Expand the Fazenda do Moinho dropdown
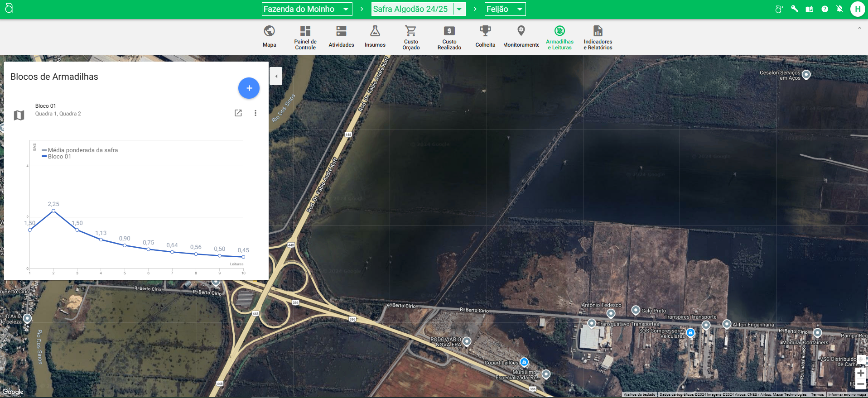The height and width of the screenshot is (398, 868). (x=346, y=9)
